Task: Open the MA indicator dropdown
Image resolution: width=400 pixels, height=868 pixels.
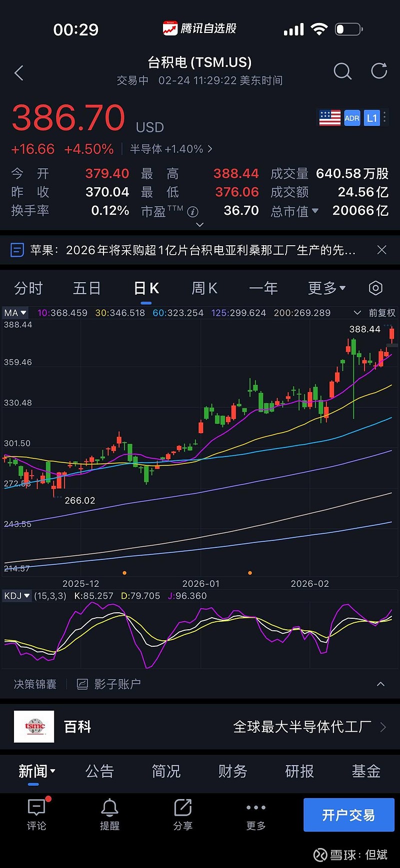Action: tap(15, 313)
